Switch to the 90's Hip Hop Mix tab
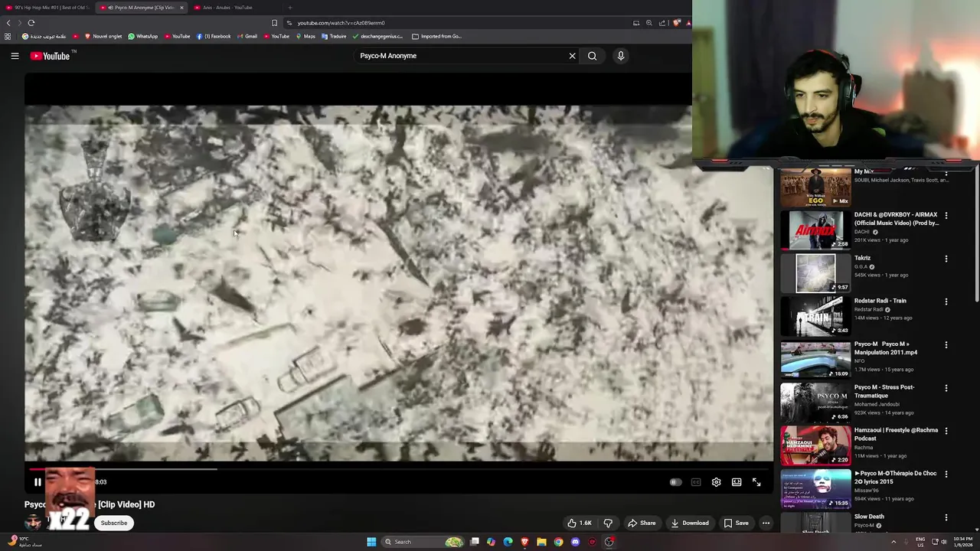Screen dimensions: 980x551 coord(47,8)
